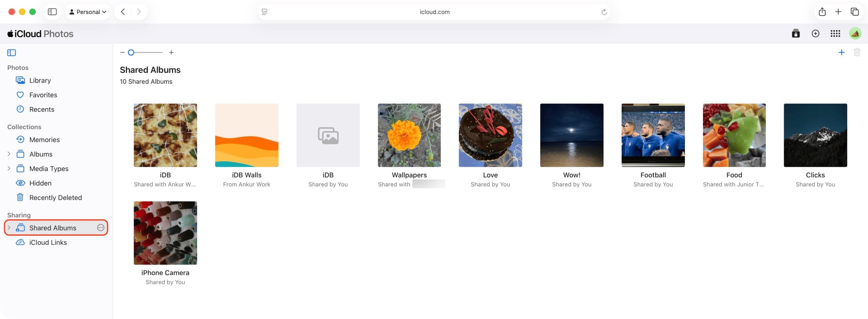The height and width of the screenshot is (319, 868).
Task: Click the 'Wallpapers' album title
Action: pyautogui.click(x=409, y=175)
